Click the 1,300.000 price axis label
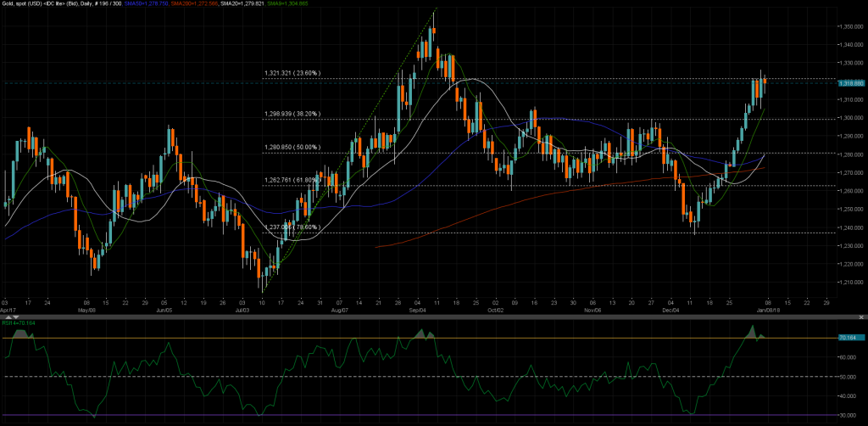This screenshot has width=868, height=426. tap(851, 118)
